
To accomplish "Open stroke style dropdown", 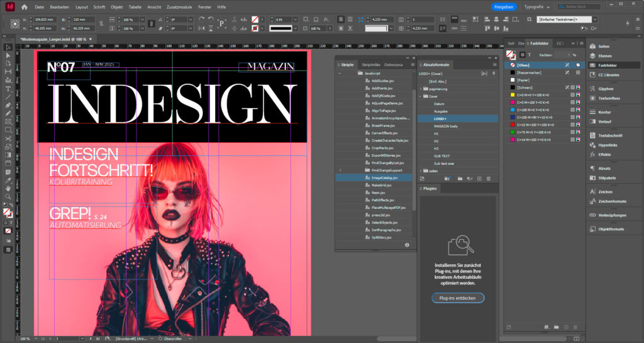I will (296, 28).
